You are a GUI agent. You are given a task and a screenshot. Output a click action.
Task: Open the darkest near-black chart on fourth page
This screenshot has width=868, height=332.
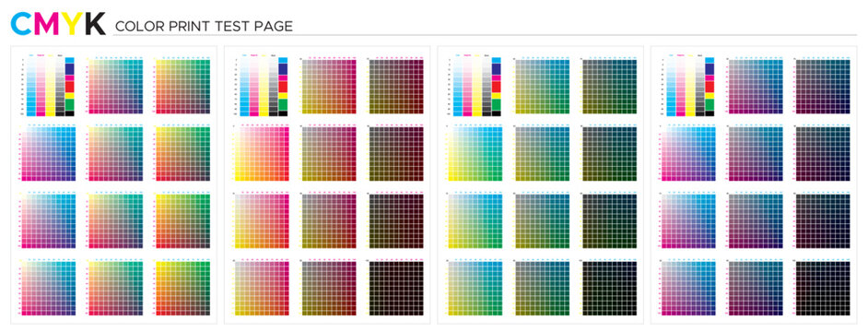pos(823,289)
